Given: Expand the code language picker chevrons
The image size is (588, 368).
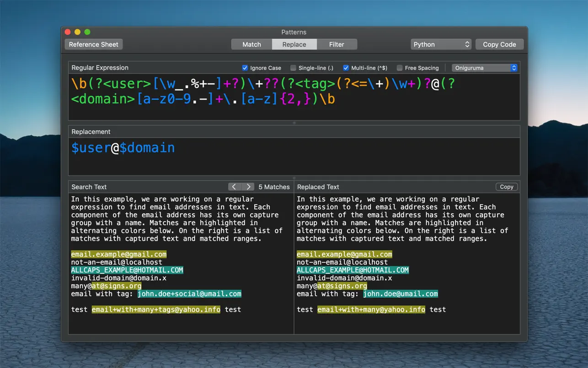Looking at the screenshot, I should point(466,44).
